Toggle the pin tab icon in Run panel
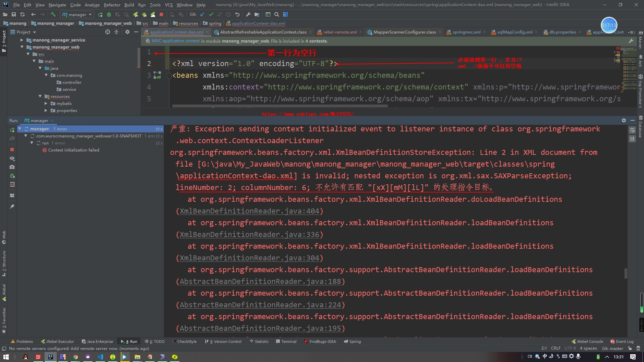The height and width of the screenshot is (362, 644). tap(12, 206)
